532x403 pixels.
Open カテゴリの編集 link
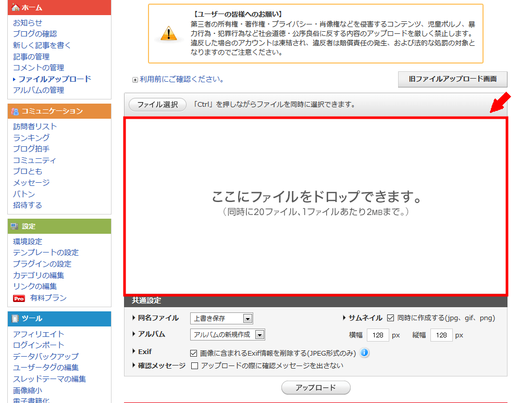pyautogui.click(x=39, y=275)
